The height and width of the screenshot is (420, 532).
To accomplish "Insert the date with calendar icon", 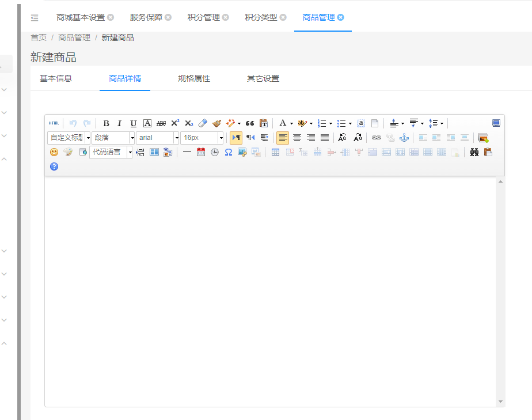I will pos(201,152).
